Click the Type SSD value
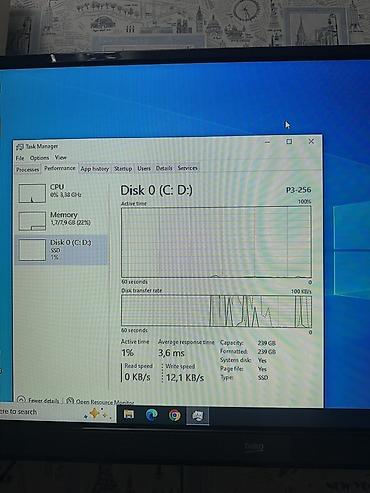Image resolution: width=370 pixels, height=493 pixels. [263, 378]
